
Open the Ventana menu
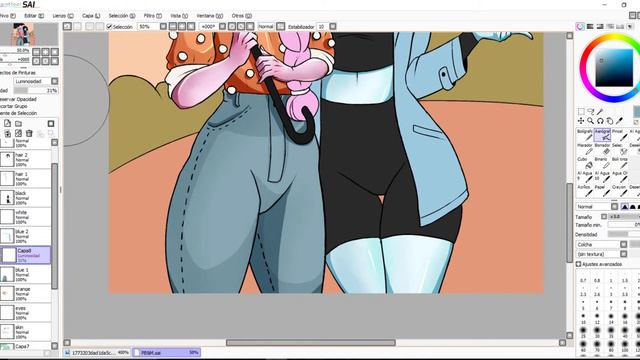tap(209, 16)
